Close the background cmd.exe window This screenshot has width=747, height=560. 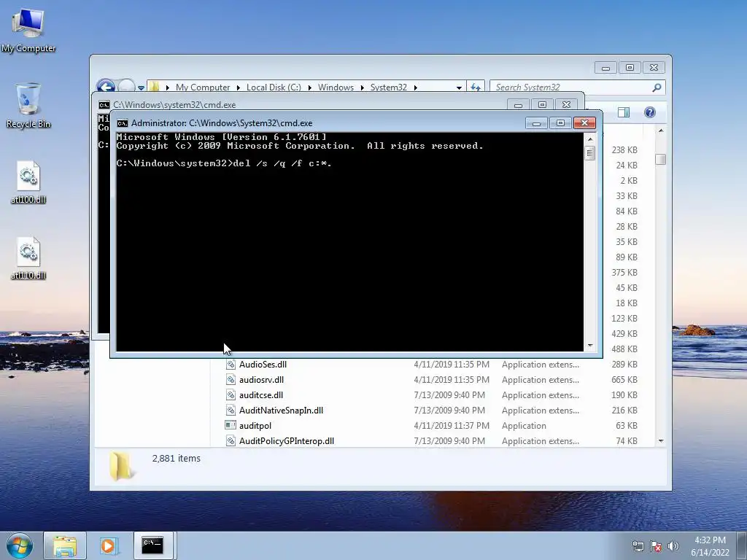click(566, 105)
